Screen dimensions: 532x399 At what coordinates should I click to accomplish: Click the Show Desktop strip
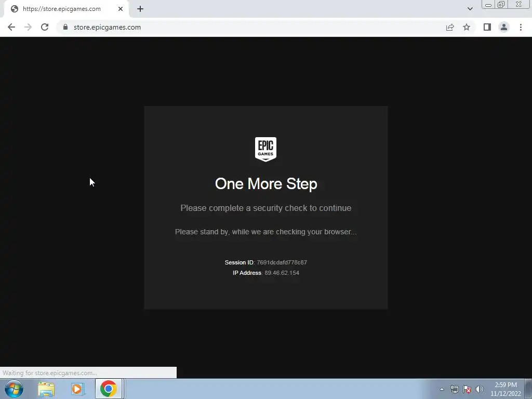pos(528,389)
